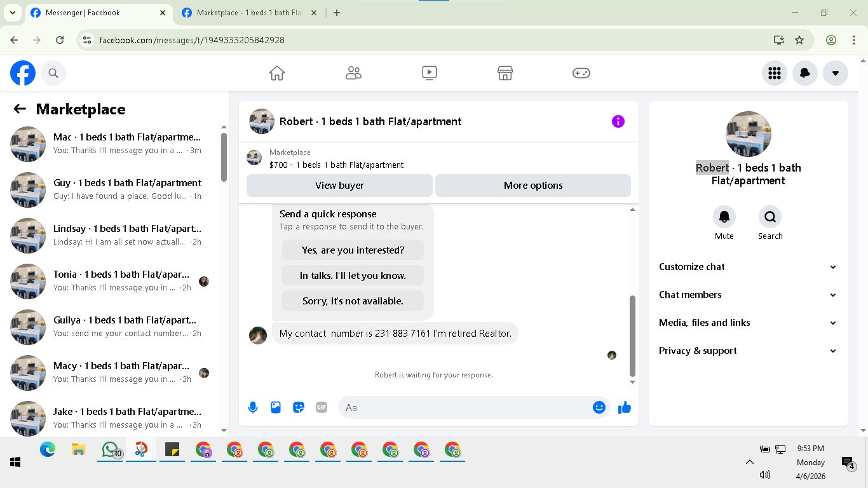Open the Facebook menu grid icon
The image size is (868, 488).
point(775,73)
